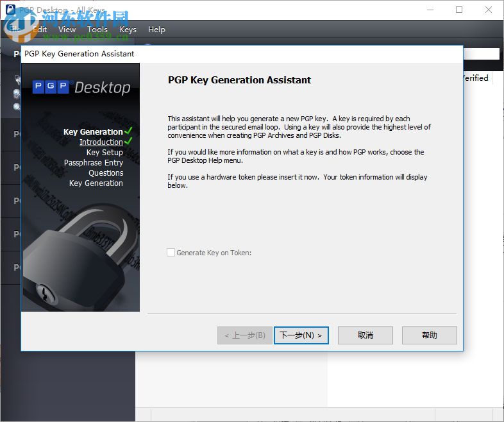The height and width of the screenshot is (422, 504).
Task: Click the 取消 cancel button
Action: [x=365, y=335]
